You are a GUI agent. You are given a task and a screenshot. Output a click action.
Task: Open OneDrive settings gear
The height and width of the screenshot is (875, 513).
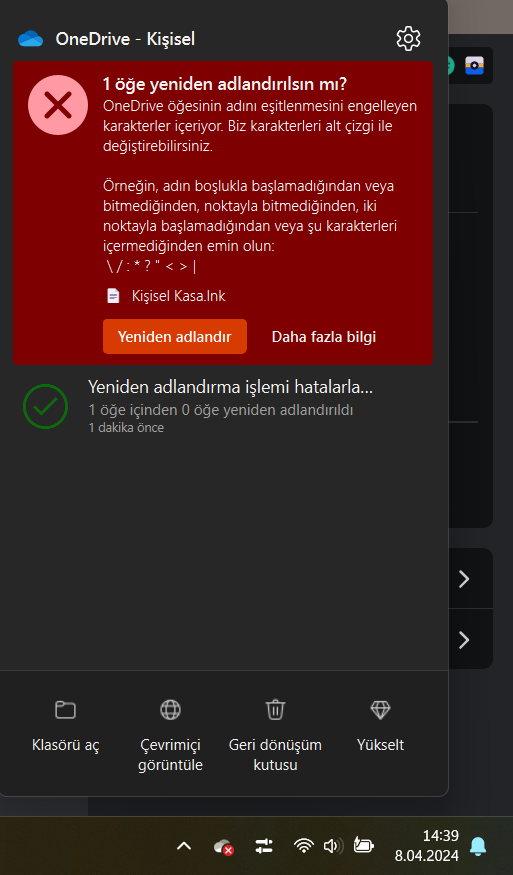[x=408, y=39]
